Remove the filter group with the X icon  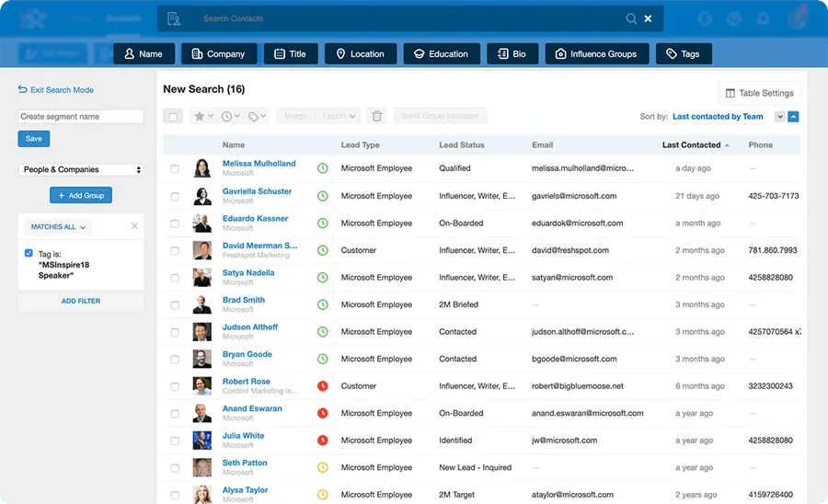(x=134, y=226)
